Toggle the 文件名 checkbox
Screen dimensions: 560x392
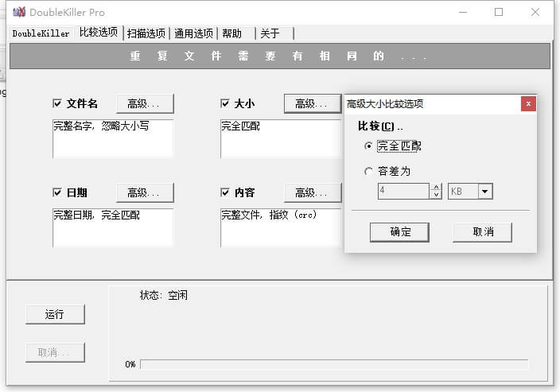57,103
